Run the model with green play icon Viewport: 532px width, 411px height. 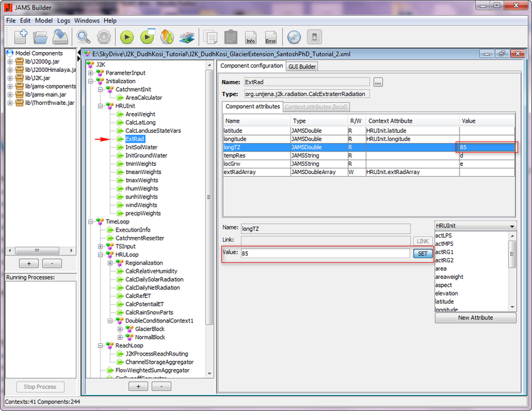127,37
